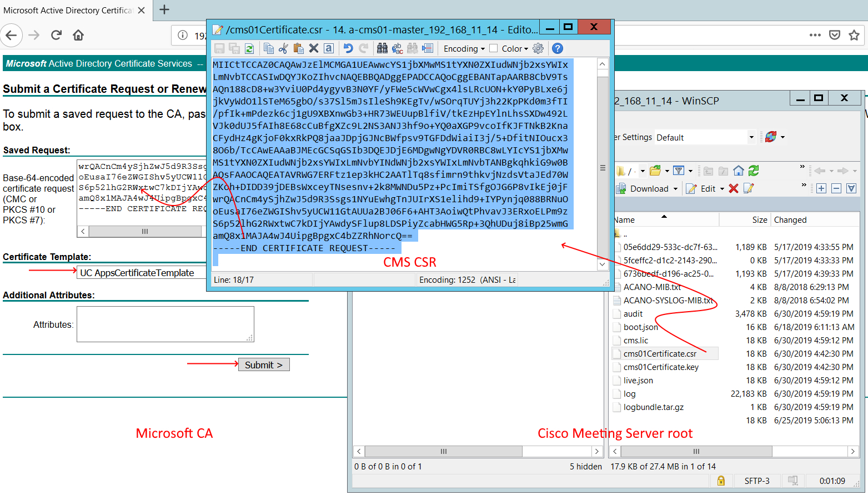868x495 pixels.
Task: Click the Copy icon in editor toolbar
Action: click(x=269, y=49)
